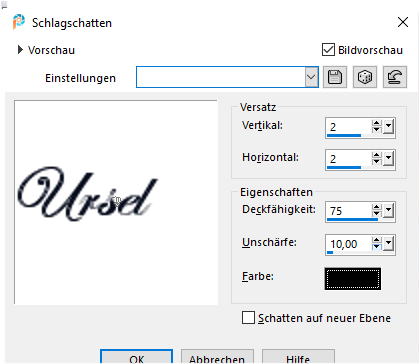Close the Schlagschatten dialog
Screen dimensions: 419x364
403,22
